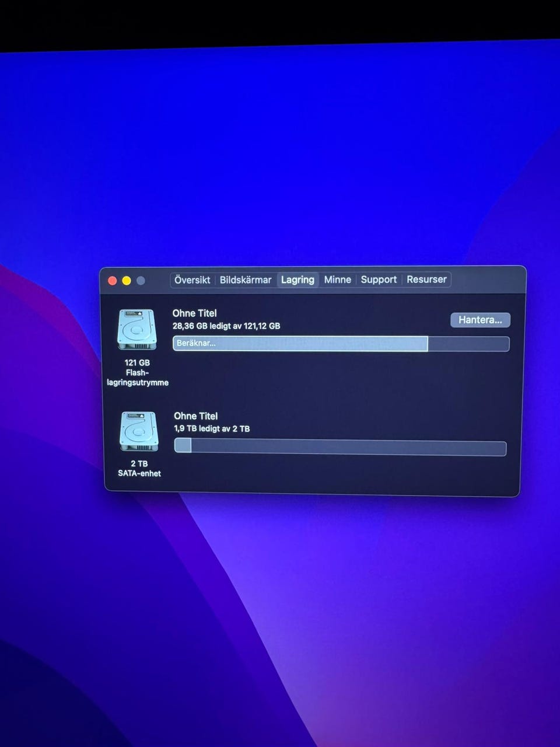The width and height of the screenshot is (560, 747).
Task: Click "Flash-lagringsutrymme" label under first drive
Action: click(x=138, y=378)
